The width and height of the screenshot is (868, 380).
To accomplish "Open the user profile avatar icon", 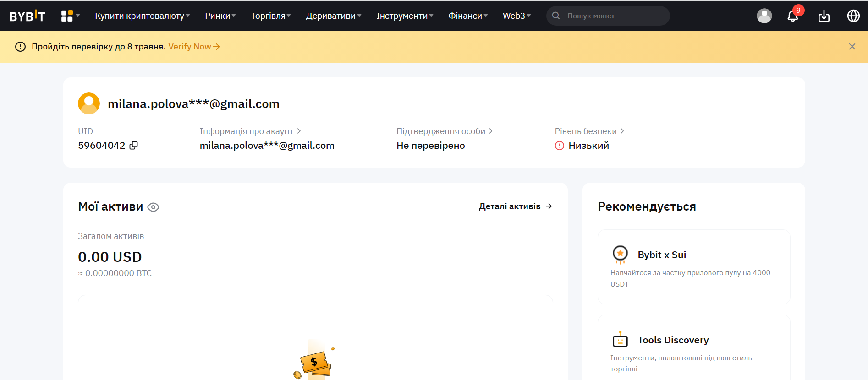I will [764, 16].
